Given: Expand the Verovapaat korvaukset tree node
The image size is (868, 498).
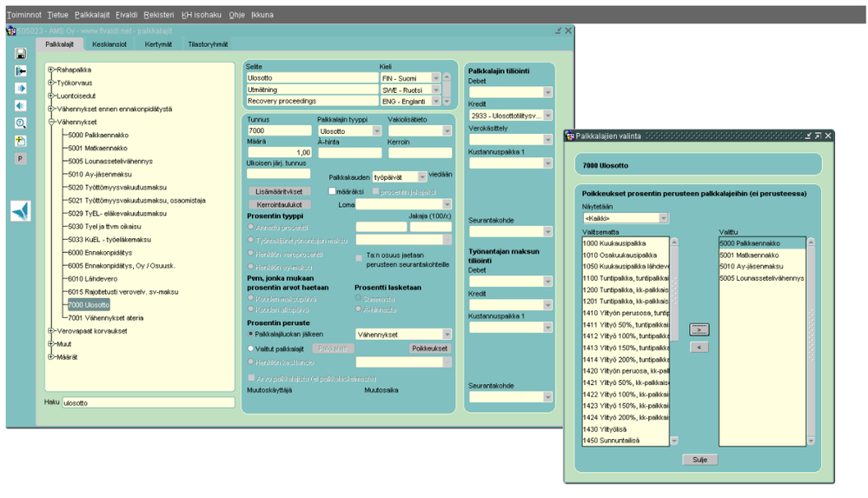Looking at the screenshot, I should point(50,331).
